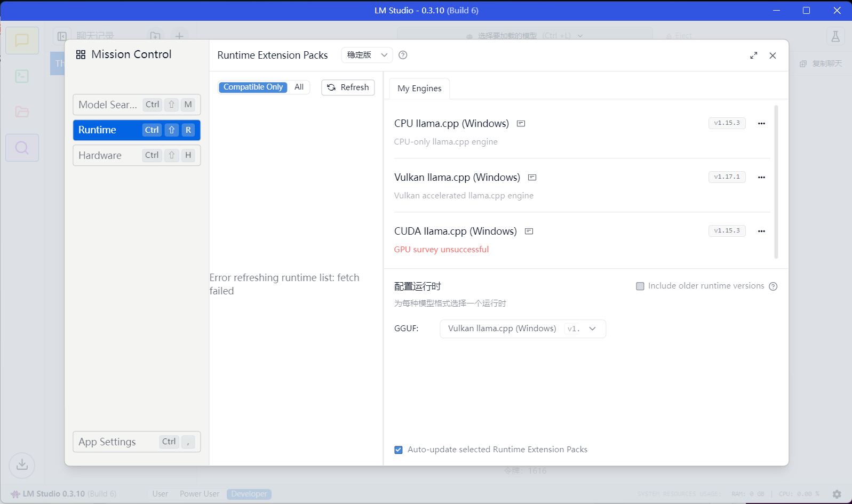Click the Mission Control grid icon
The width and height of the screenshot is (852, 504).
[81, 54]
